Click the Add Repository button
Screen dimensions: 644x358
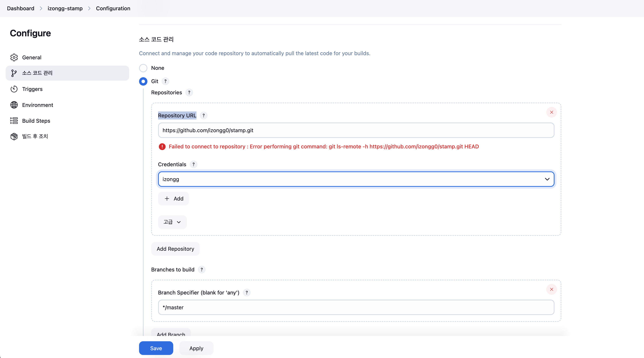click(175, 249)
